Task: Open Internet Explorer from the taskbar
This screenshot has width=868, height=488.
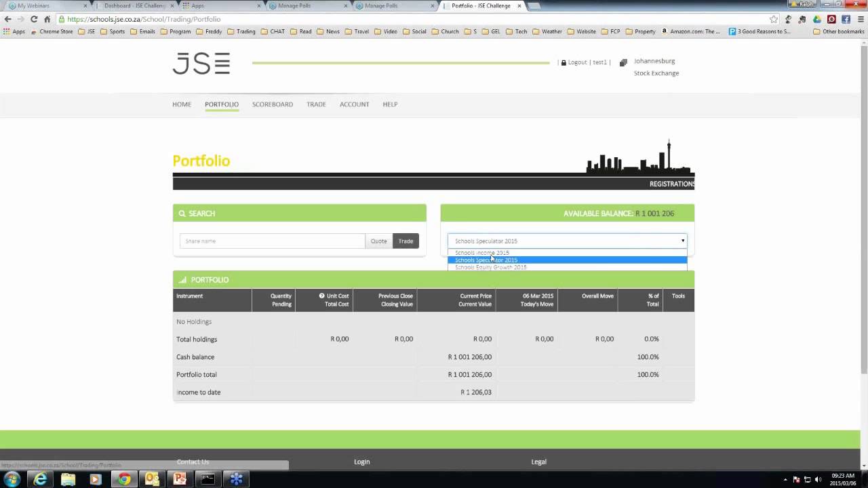Action: [41, 479]
